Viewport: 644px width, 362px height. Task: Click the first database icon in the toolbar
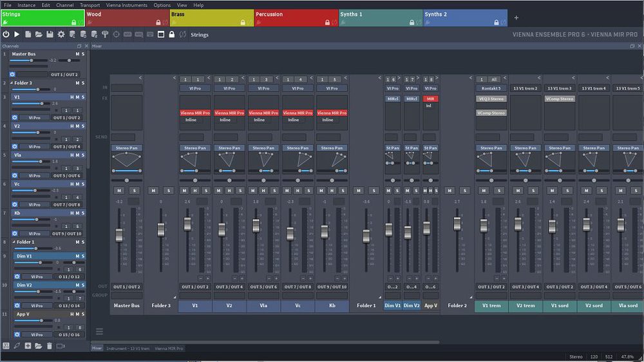pyautogui.click(x=72, y=35)
